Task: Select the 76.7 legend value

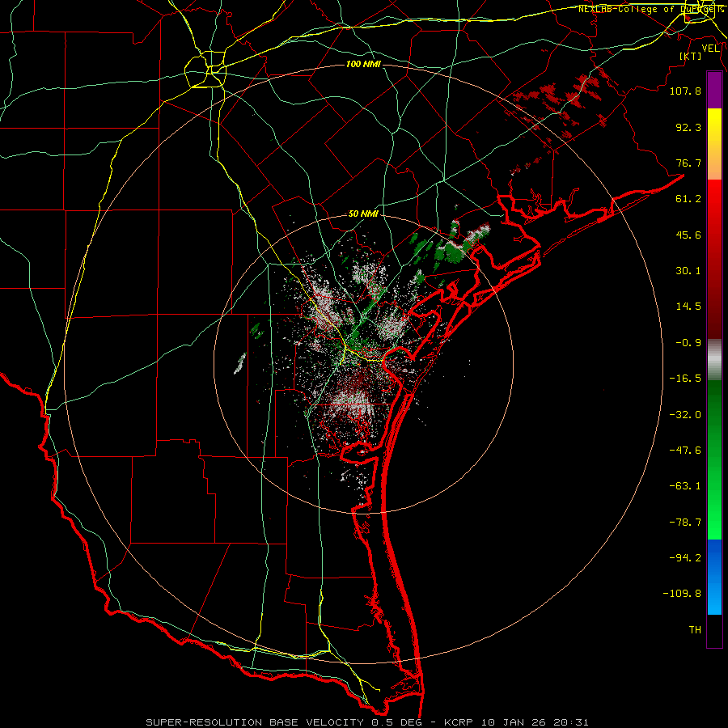Action: (x=688, y=163)
